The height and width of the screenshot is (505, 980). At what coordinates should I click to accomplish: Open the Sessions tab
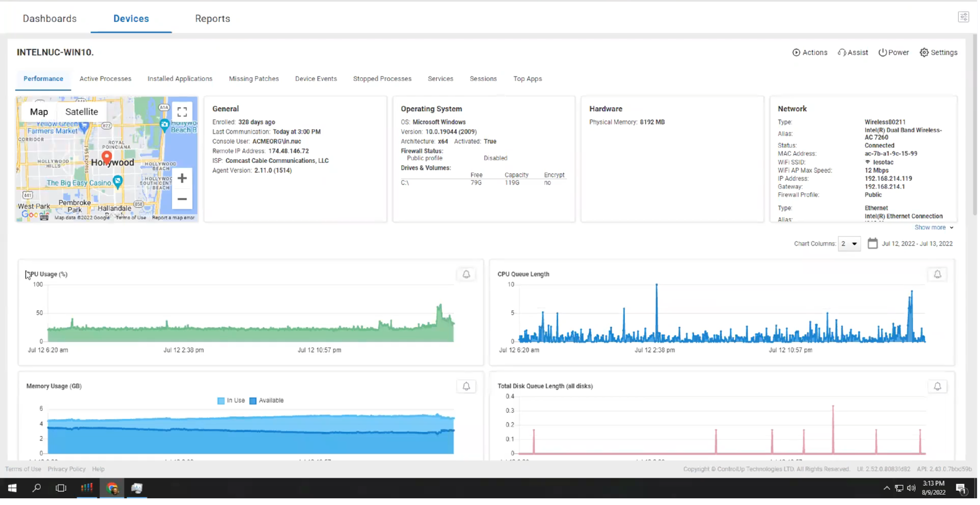point(483,79)
